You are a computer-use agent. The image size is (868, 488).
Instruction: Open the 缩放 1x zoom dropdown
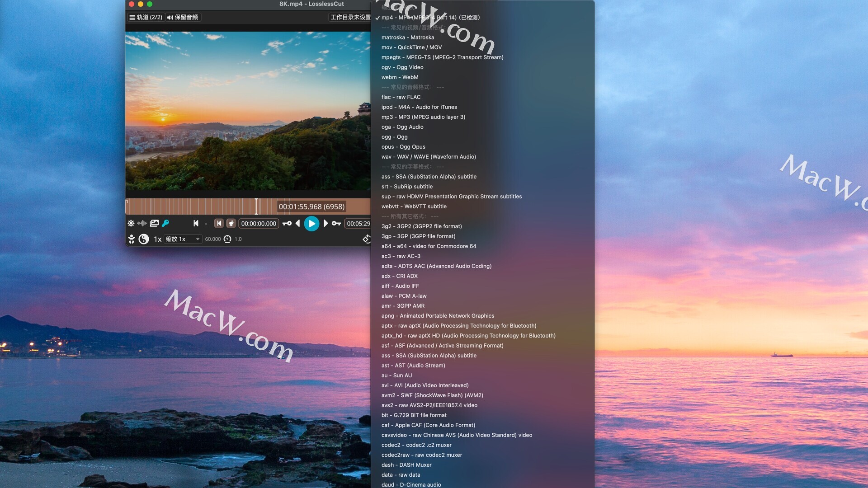(x=183, y=239)
